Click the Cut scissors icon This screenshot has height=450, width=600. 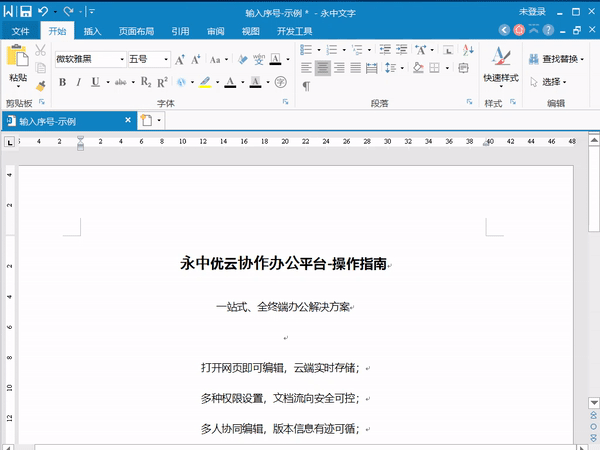pos(41,50)
